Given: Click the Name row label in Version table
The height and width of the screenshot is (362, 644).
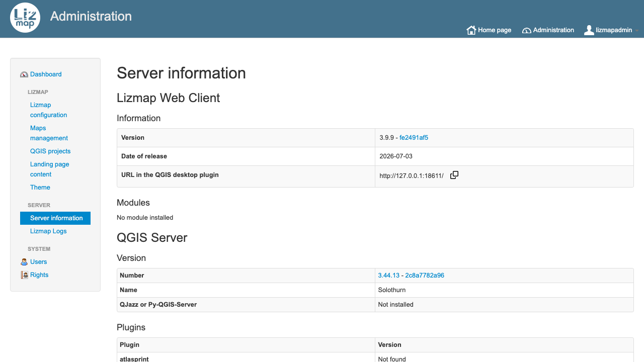Looking at the screenshot, I should [128, 290].
